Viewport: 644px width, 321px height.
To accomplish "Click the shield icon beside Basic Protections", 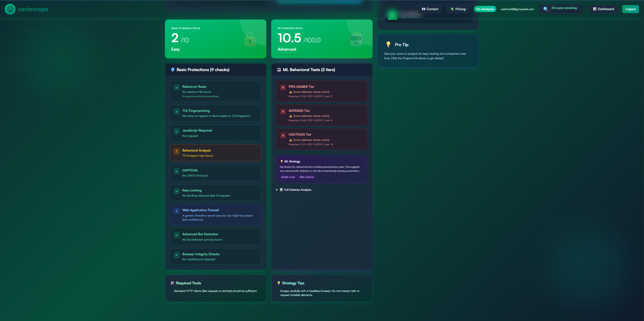I will 173,70.
